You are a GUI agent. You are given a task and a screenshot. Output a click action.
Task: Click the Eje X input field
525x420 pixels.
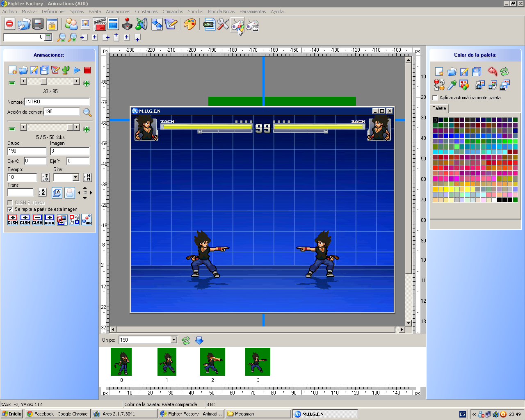[x=35, y=161]
